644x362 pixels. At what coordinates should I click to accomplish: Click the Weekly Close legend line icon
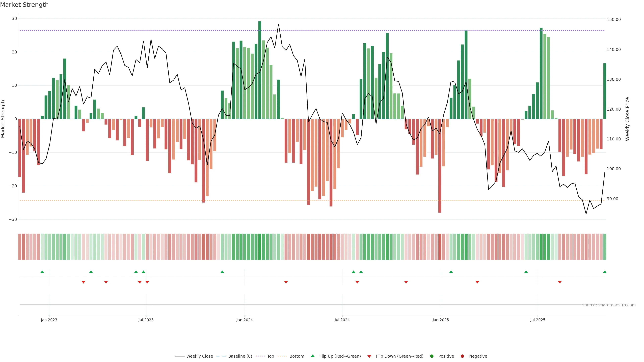point(179,356)
